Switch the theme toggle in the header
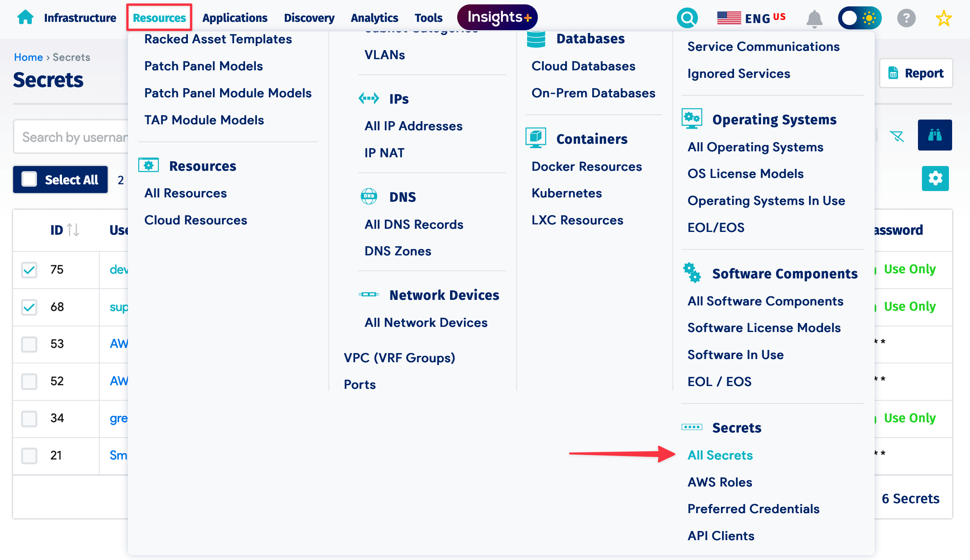 [x=860, y=17]
